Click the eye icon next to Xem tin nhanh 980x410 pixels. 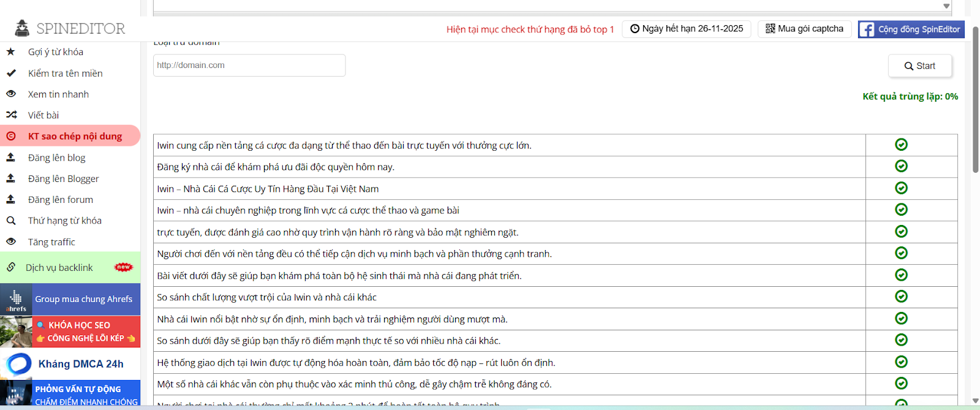[x=10, y=94]
